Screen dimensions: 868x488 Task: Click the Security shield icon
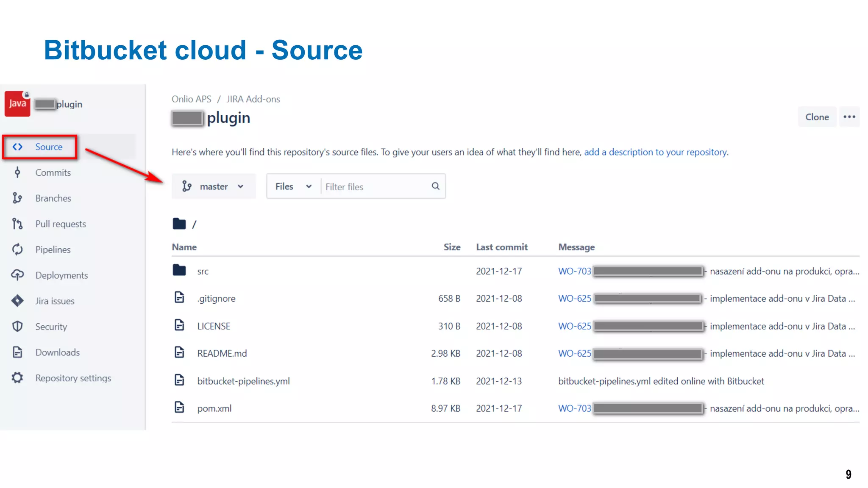coord(17,327)
